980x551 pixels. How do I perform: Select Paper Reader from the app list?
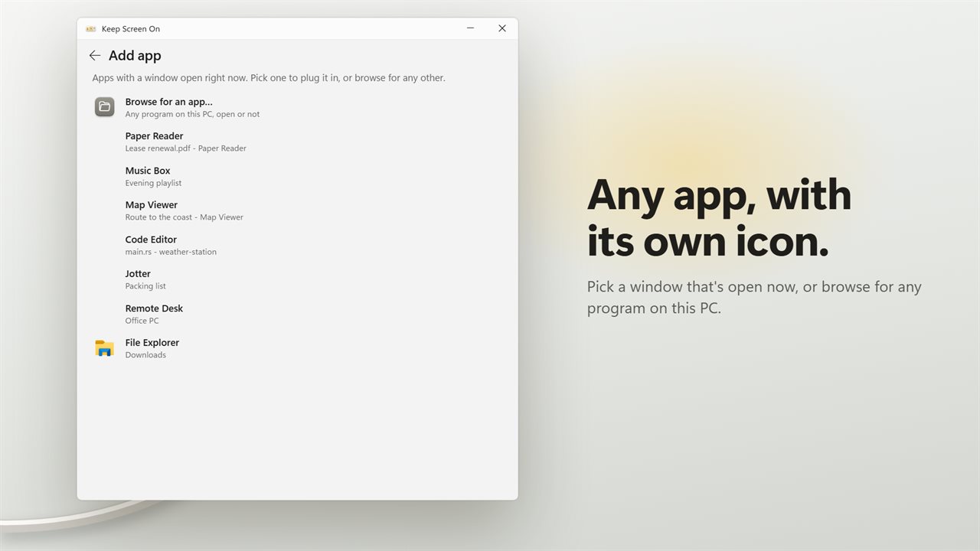click(x=297, y=142)
